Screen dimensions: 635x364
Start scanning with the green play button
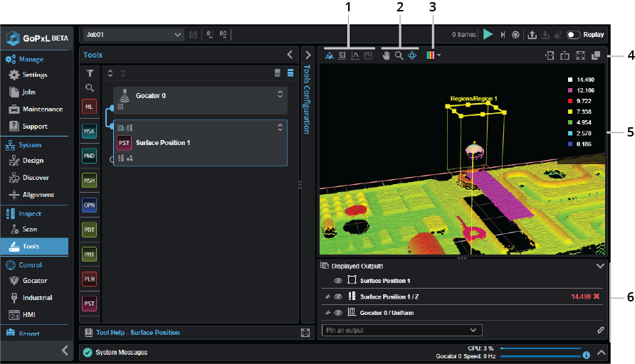488,34
